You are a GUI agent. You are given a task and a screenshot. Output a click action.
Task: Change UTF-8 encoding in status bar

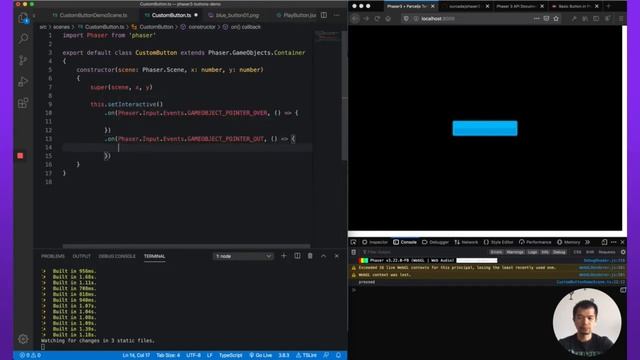pyautogui.click(x=193, y=355)
